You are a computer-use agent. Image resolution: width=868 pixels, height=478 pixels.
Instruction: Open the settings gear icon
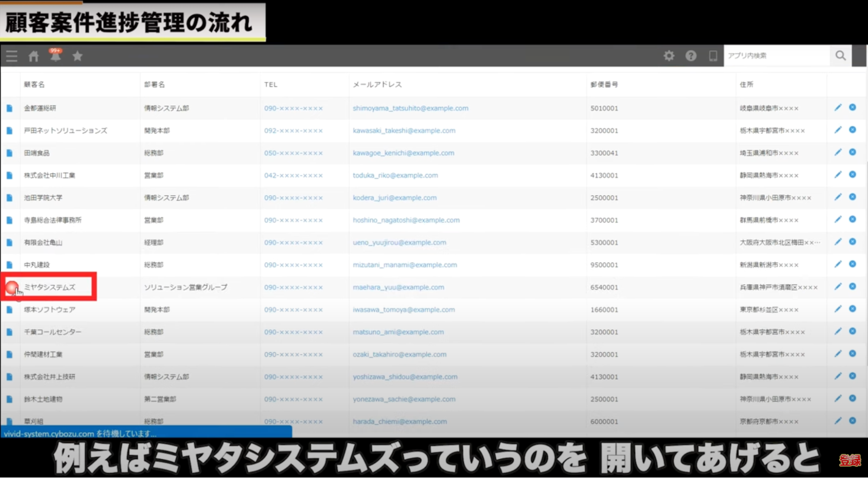click(669, 56)
